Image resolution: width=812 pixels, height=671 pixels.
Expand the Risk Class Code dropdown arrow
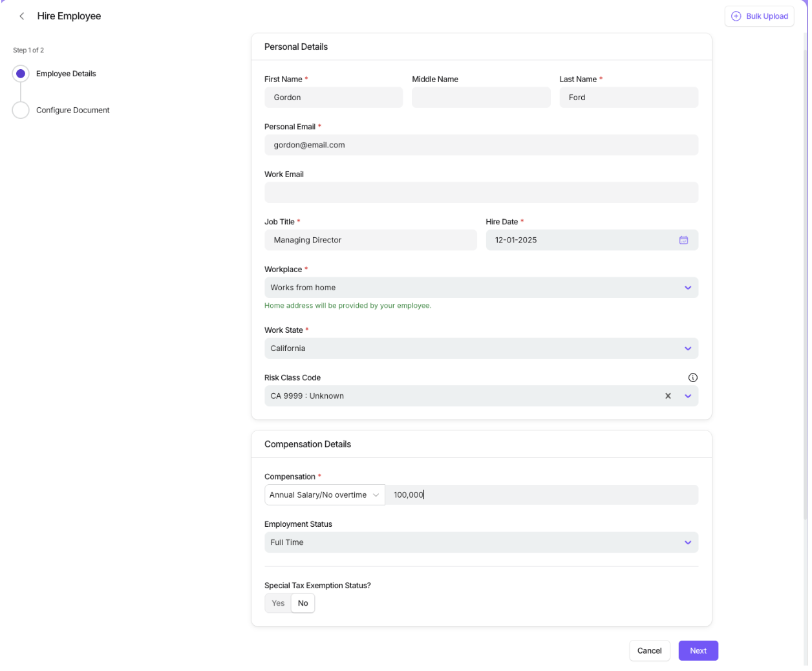688,396
